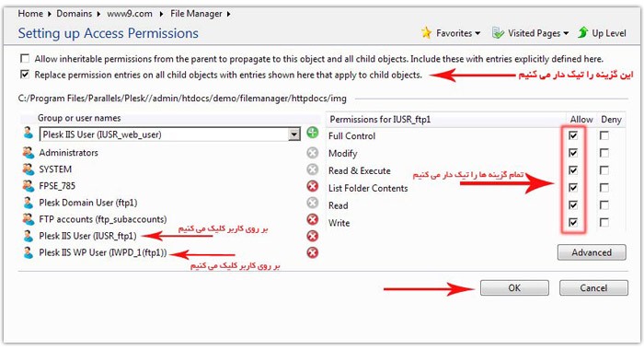Open the Advanced permissions button
Image resolution: width=644 pixels, height=350 pixels.
click(592, 252)
